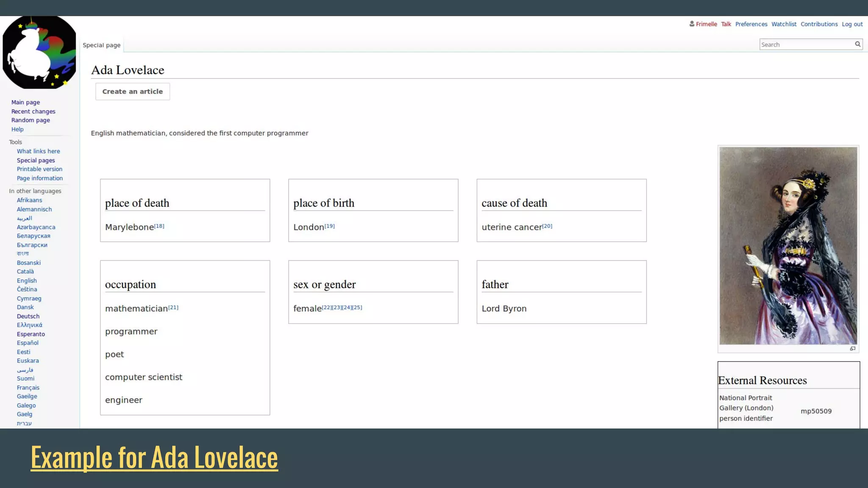Click reference [22] after female
This screenshot has width=868, height=488.
[x=327, y=308]
